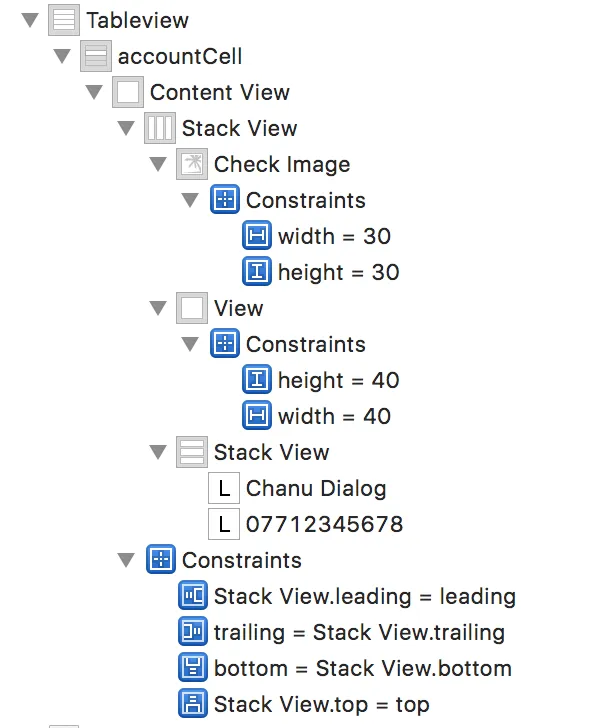Collapse the accountCell disclosure triangle
Viewport: 600px width, 728px height.
click(x=61, y=56)
